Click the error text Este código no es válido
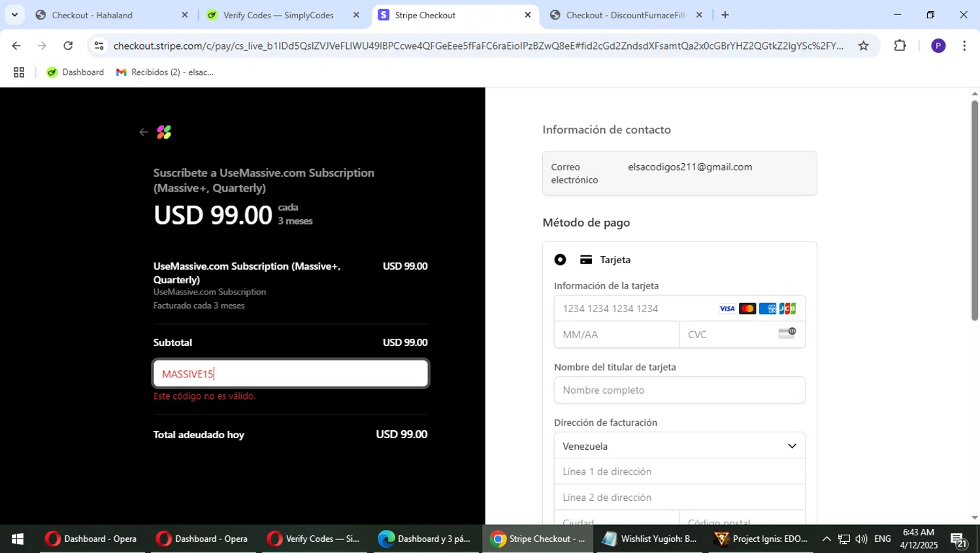Viewport: 980px width, 553px height. pyautogui.click(x=204, y=396)
